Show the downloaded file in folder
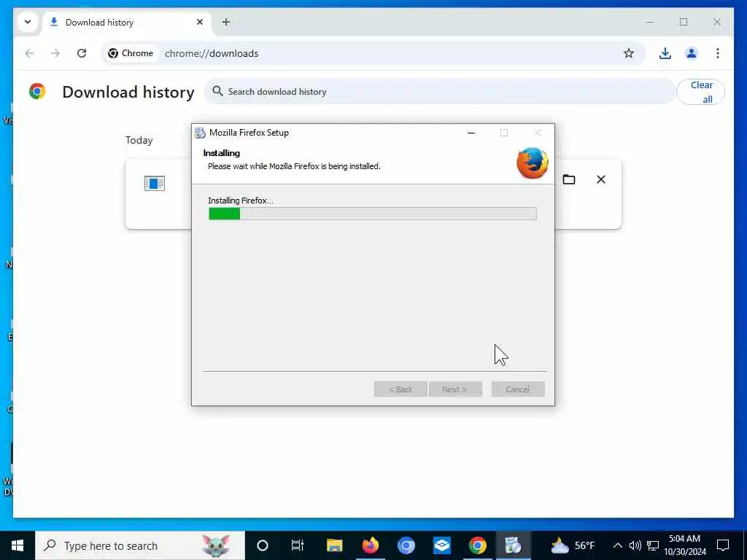747x560 pixels. (569, 179)
